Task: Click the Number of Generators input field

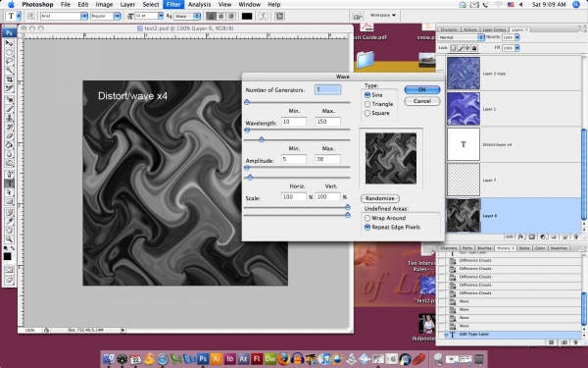Action: point(327,89)
